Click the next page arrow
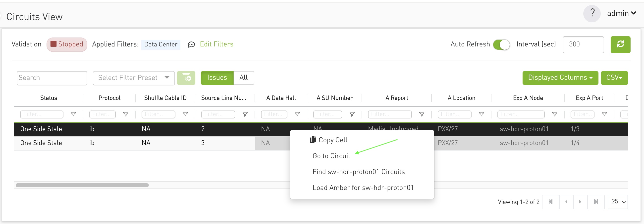This screenshot has width=644, height=224. tap(581, 202)
